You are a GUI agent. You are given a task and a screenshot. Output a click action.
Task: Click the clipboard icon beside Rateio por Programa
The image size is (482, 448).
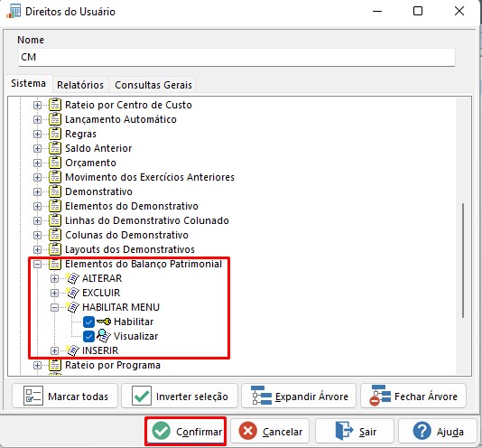[x=55, y=365]
